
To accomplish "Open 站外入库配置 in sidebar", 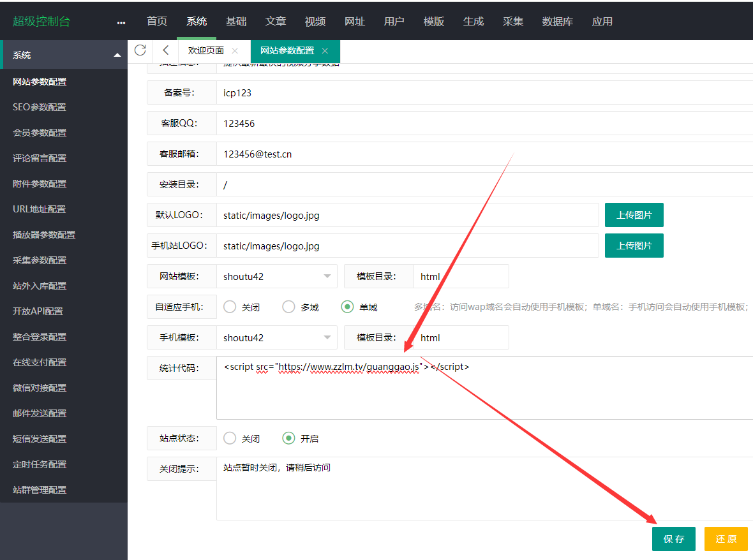I will click(x=40, y=286).
